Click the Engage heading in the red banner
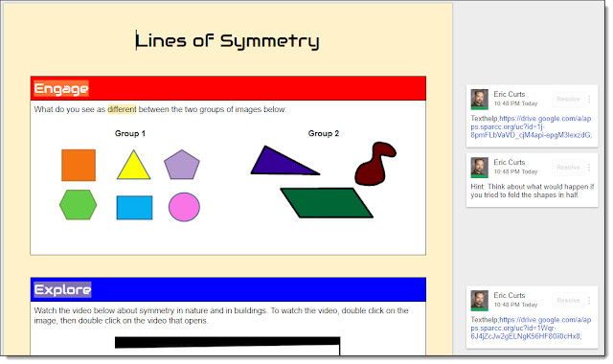 (x=61, y=89)
